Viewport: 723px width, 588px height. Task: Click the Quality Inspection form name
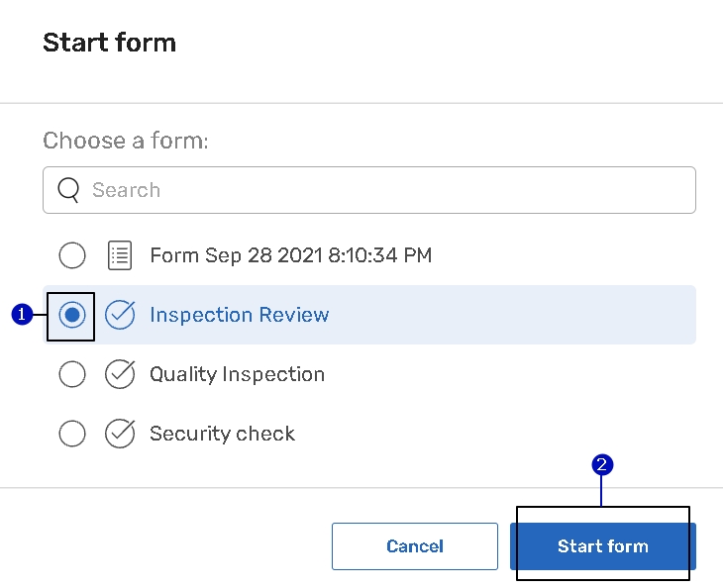(x=237, y=374)
